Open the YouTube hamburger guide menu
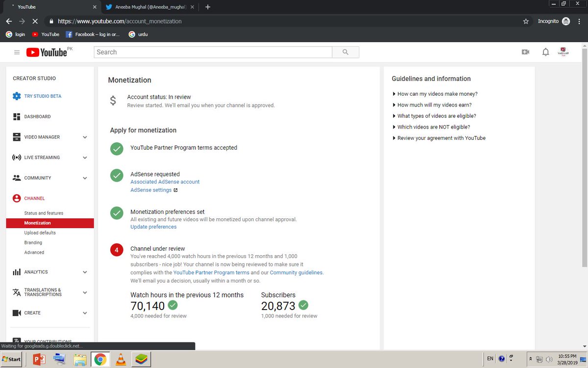Image resolution: width=588 pixels, height=368 pixels. pyautogui.click(x=17, y=52)
